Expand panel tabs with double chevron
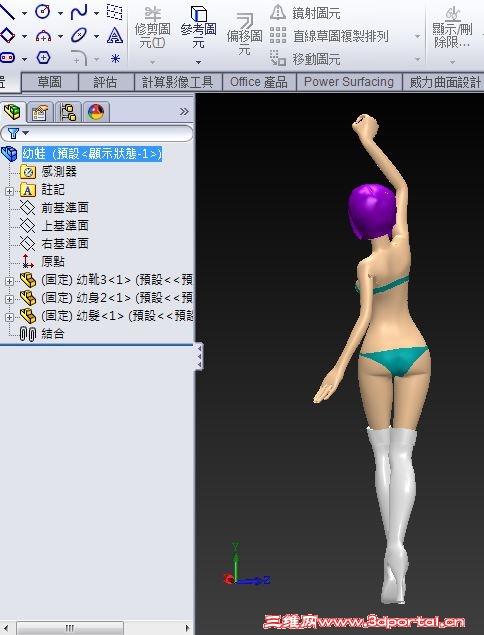Image resolution: width=484 pixels, height=635 pixels. 184,111
